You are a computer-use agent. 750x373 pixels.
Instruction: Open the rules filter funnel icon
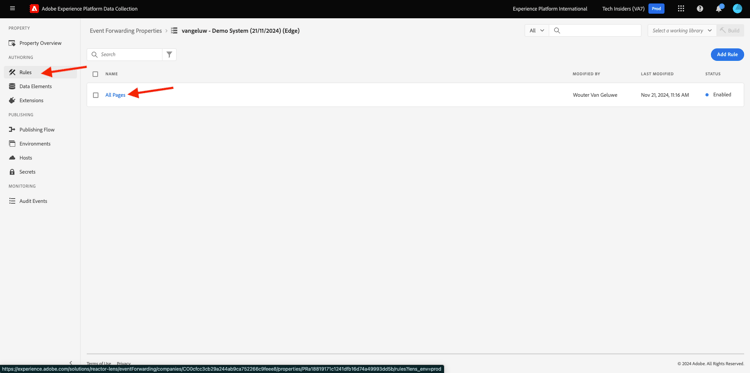coord(169,55)
